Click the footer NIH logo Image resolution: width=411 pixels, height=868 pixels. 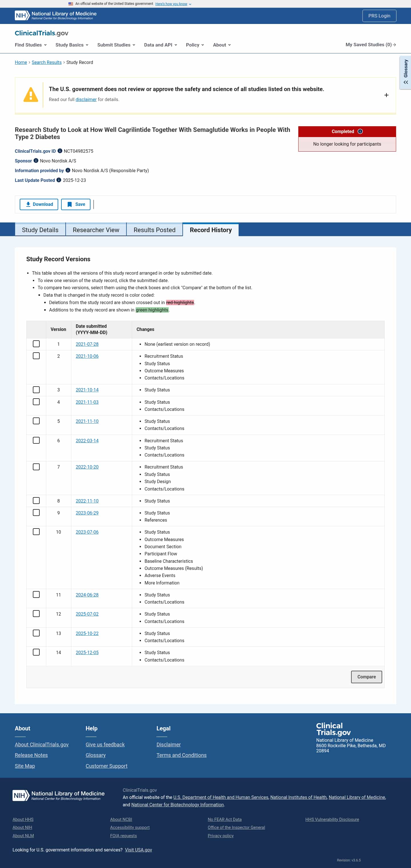click(x=58, y=795)
